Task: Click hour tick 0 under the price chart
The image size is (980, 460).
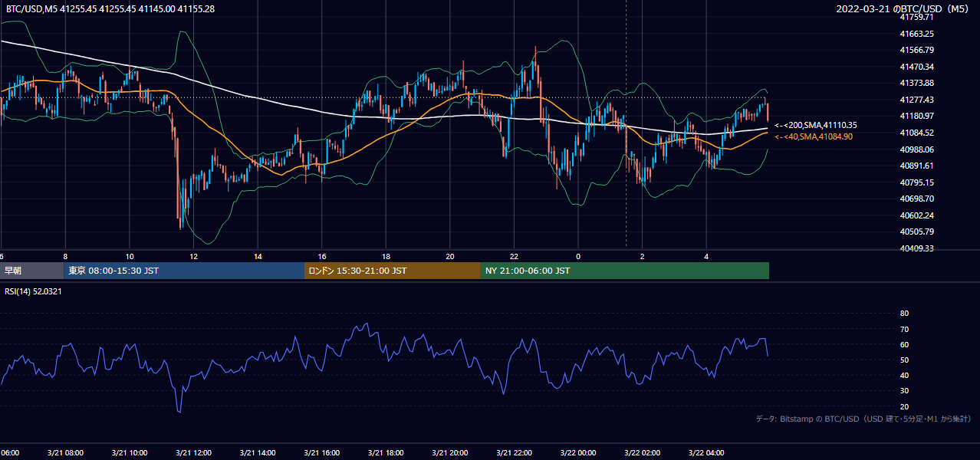Action: pyautogui.click(x=578, y=257)
